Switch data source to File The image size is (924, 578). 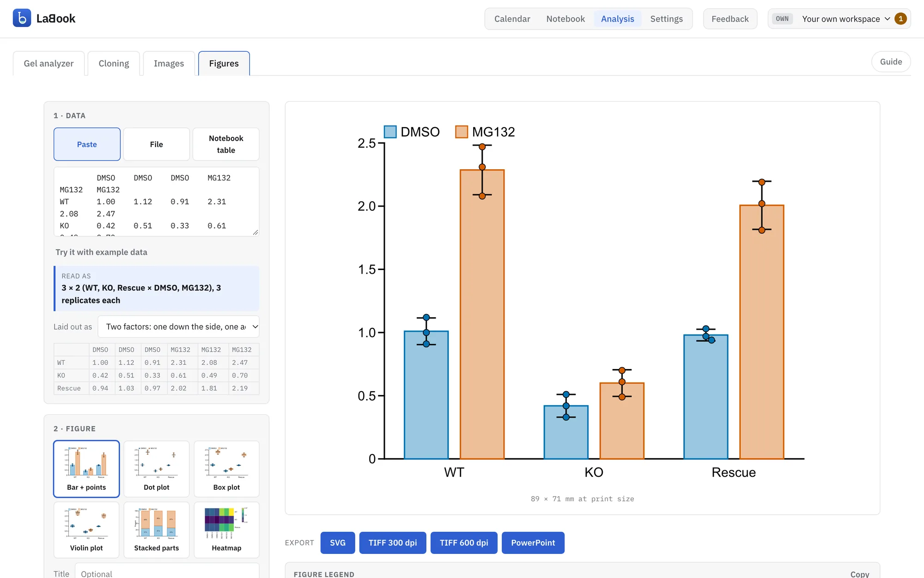[157, 144]
